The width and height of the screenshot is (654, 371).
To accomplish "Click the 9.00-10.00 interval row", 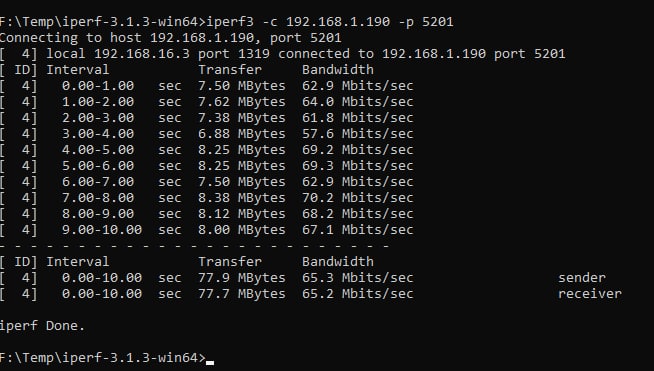I will click(207, 230).
